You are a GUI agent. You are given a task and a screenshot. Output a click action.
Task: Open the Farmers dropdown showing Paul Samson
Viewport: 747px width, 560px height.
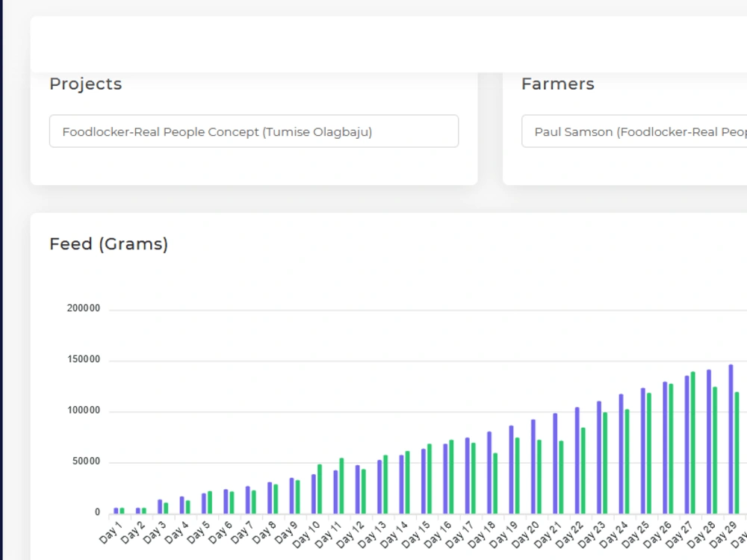coord(634,131)
